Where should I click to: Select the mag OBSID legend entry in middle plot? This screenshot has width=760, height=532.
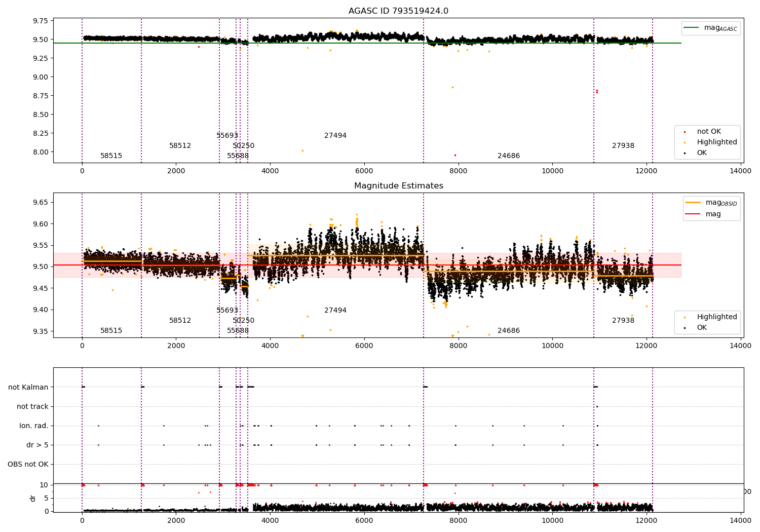711,203
